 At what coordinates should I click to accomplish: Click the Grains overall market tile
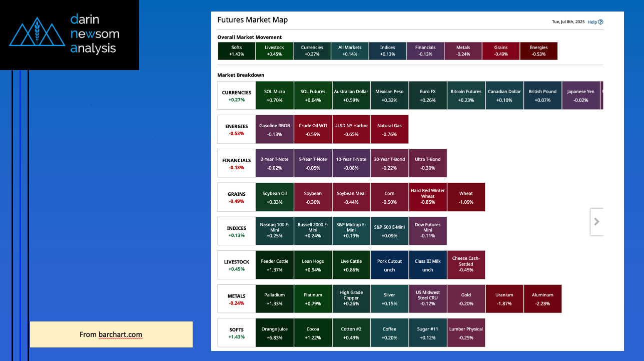point(501,51)
